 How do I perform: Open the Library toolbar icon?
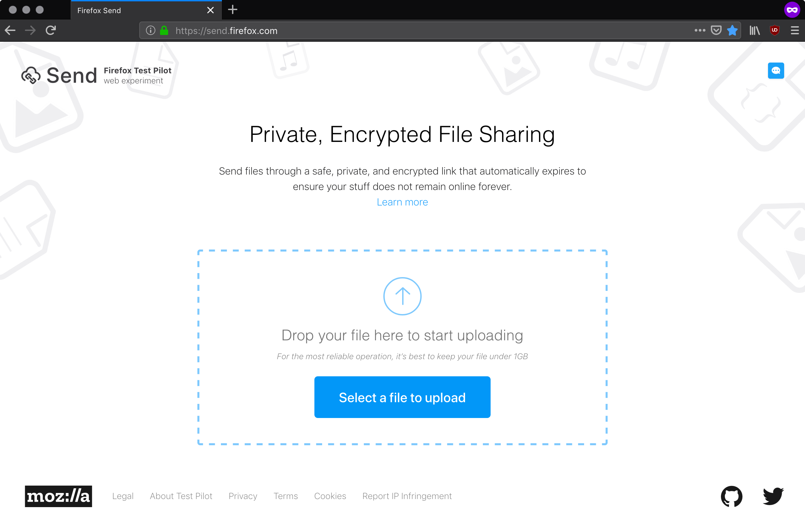[754, 30]
